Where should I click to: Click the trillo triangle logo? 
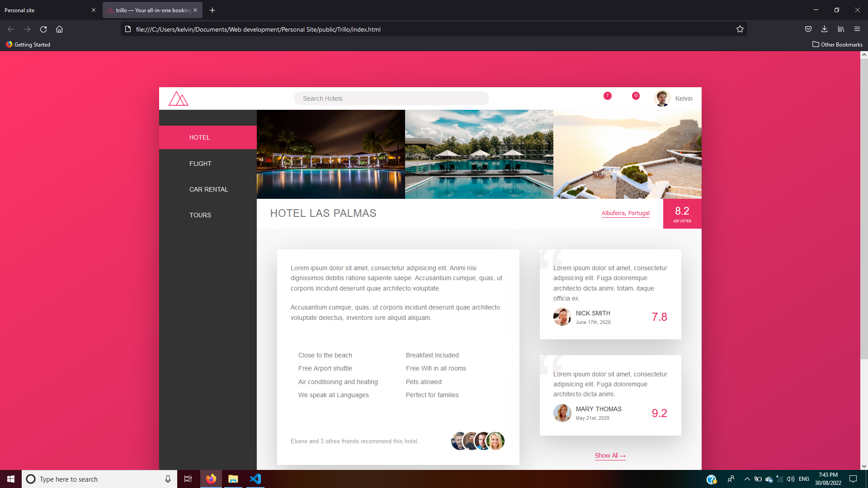pyautogui.click(x=178, y=99)
